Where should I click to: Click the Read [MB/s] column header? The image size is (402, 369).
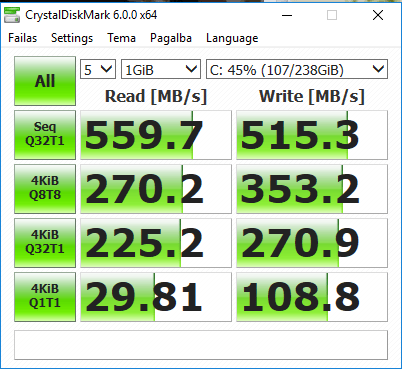pos(156,97)
